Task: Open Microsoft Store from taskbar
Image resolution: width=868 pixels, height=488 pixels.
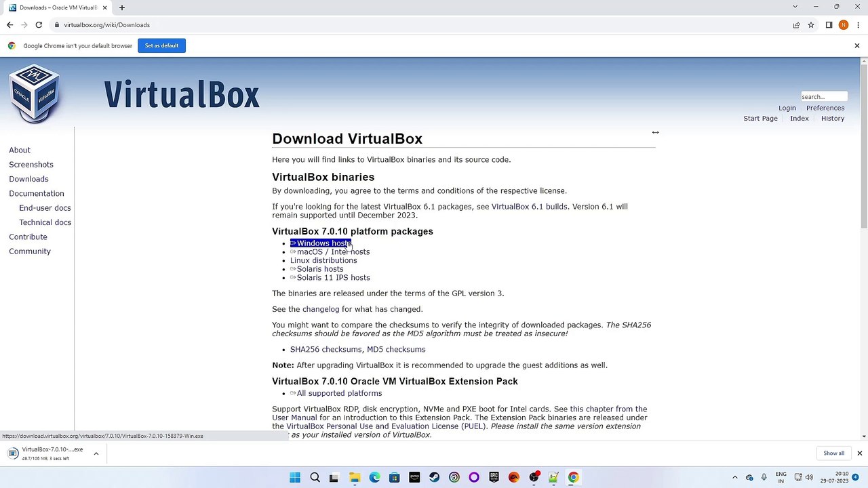Action: (x=394, y=478)
